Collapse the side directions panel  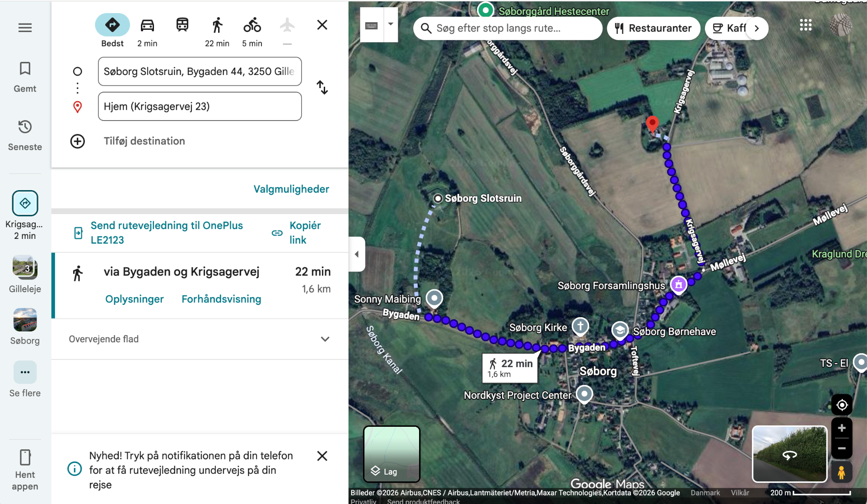(x=357, y=254)
